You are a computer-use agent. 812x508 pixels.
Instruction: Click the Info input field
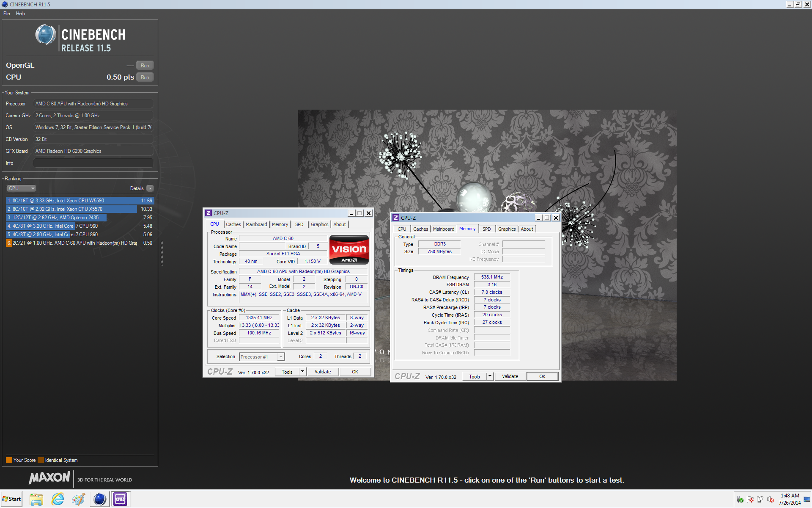pyautogui.click(x=93, y=163)
